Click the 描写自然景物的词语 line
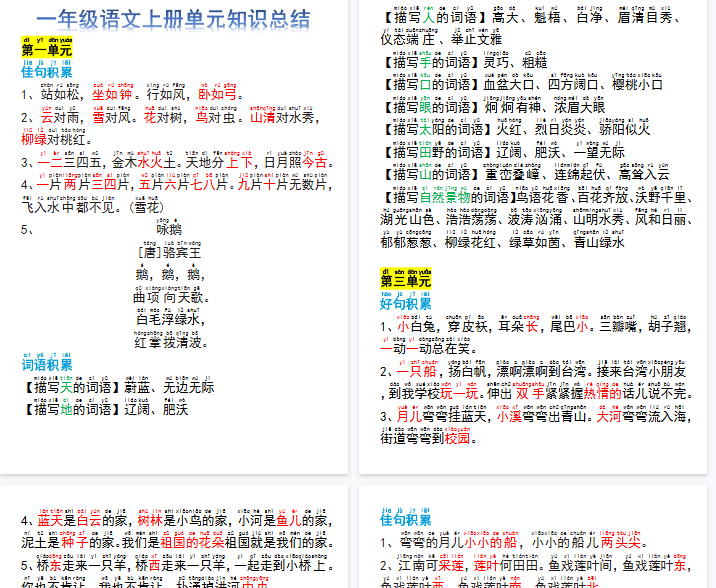 click(x=537, y=195)
